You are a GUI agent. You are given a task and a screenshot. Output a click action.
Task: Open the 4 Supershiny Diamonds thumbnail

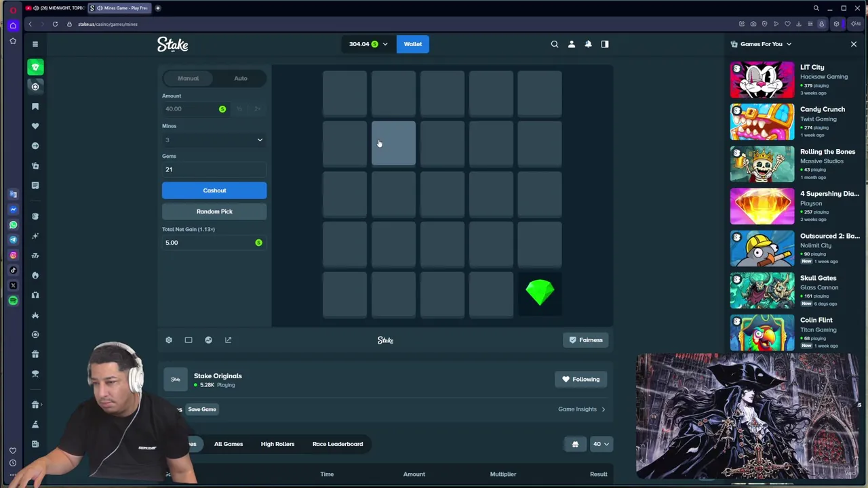[762, 206]
